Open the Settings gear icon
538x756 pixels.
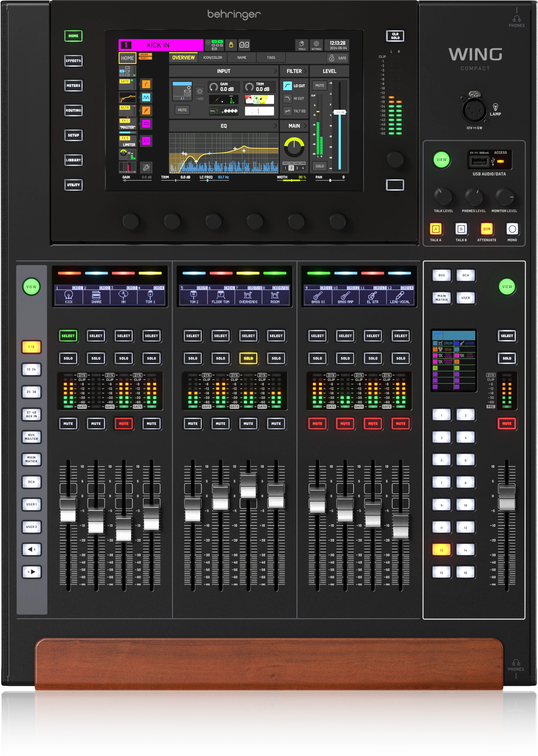(x=316, y=45)
